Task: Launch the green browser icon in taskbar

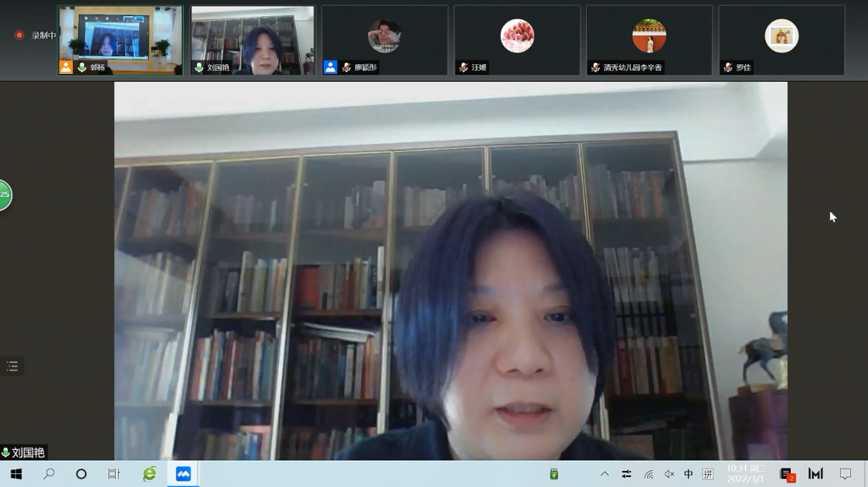Action: pos(149,474)
